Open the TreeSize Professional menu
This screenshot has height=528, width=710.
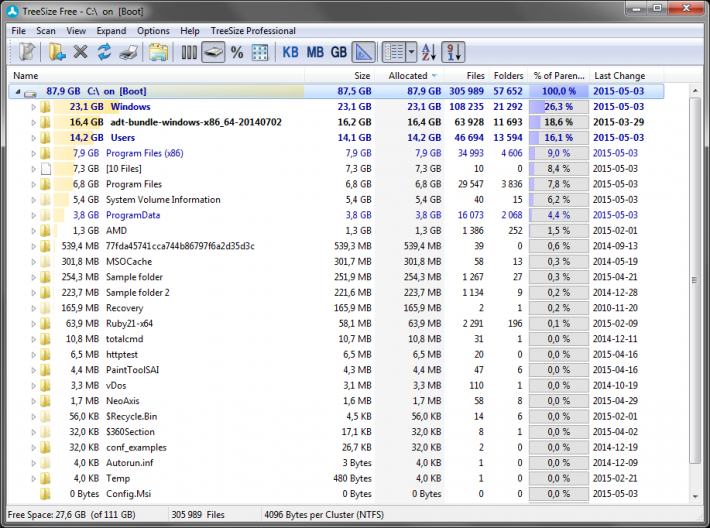pos(253,31)
